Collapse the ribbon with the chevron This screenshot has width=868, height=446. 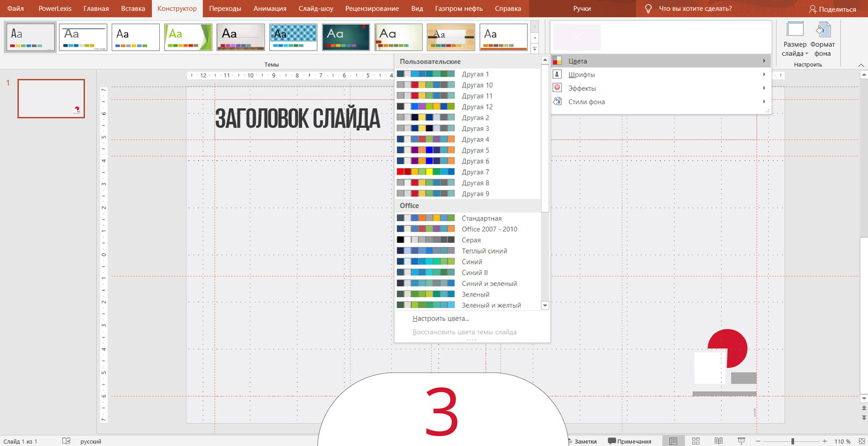pos(861,65)
